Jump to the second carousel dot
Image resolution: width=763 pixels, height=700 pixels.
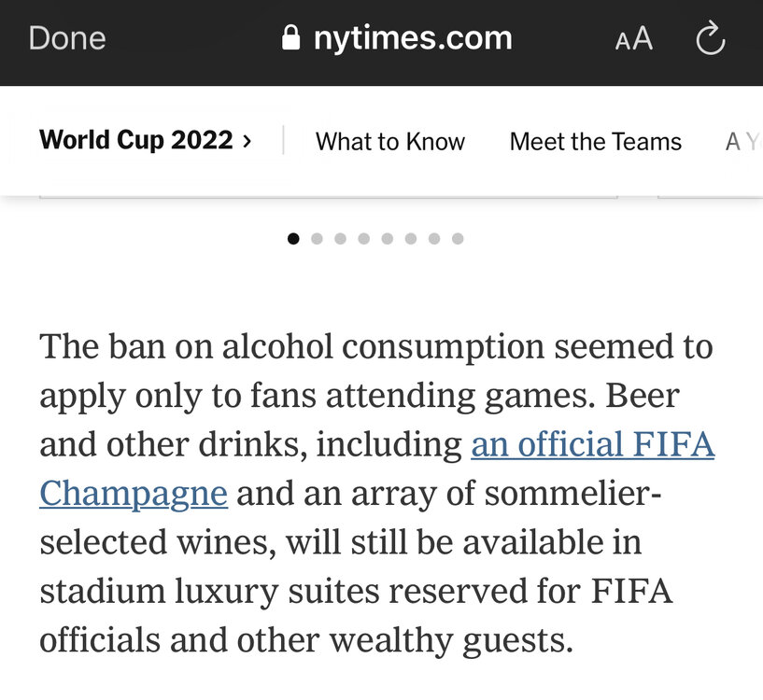317,239
